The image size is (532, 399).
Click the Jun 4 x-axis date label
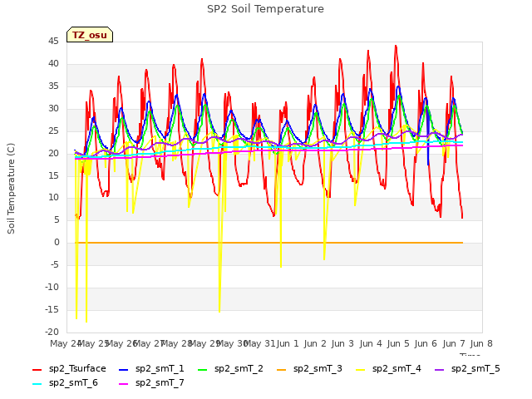(371, 343)
